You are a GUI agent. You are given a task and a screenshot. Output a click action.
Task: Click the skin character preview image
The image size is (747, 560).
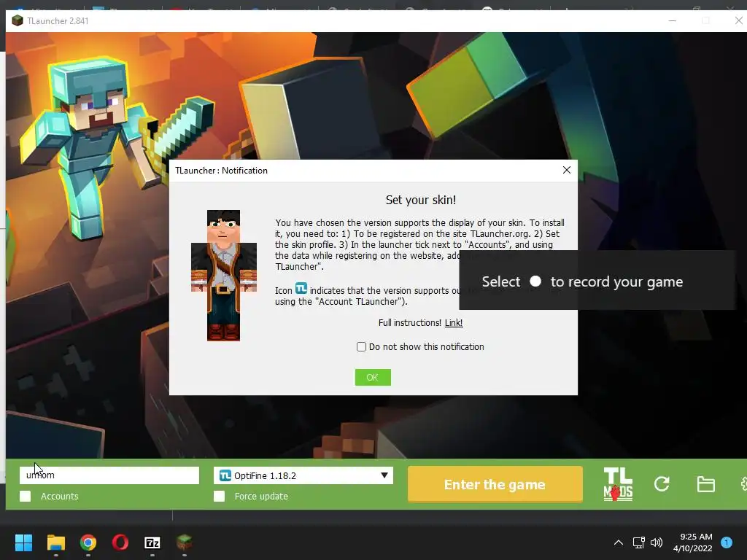223,275
